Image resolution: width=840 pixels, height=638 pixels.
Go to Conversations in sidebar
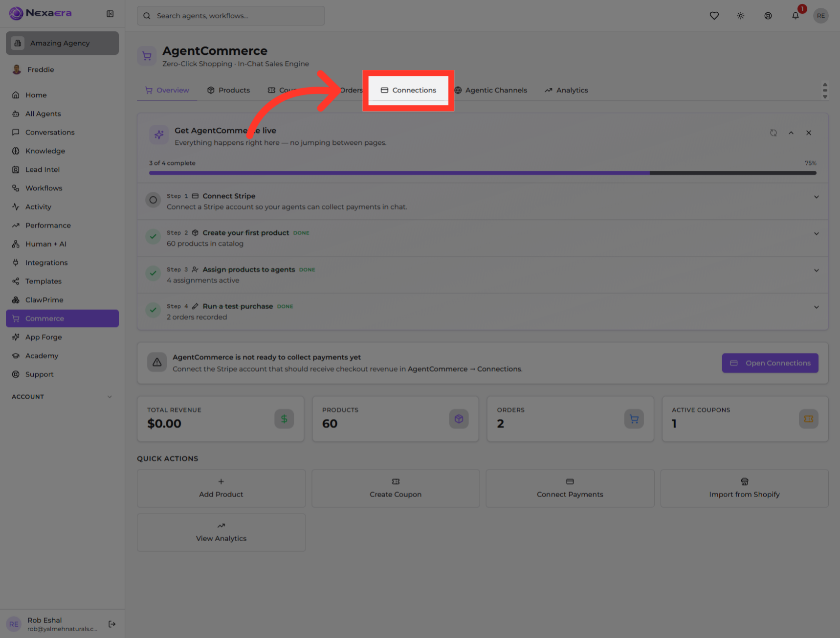point(62,132)
